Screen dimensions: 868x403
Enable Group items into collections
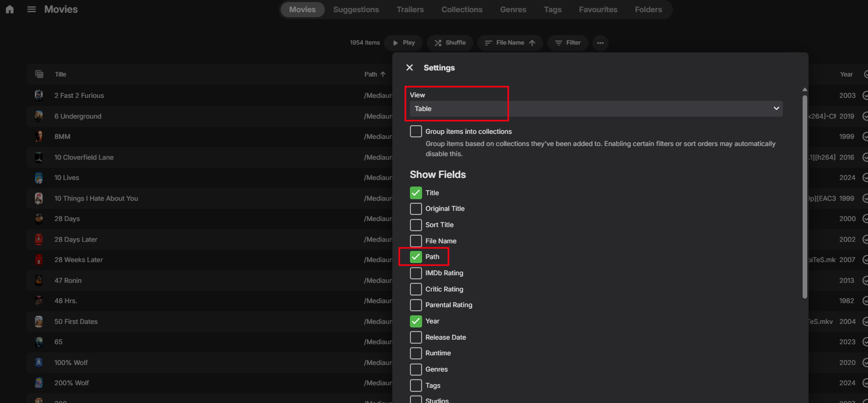pos(416,132)
